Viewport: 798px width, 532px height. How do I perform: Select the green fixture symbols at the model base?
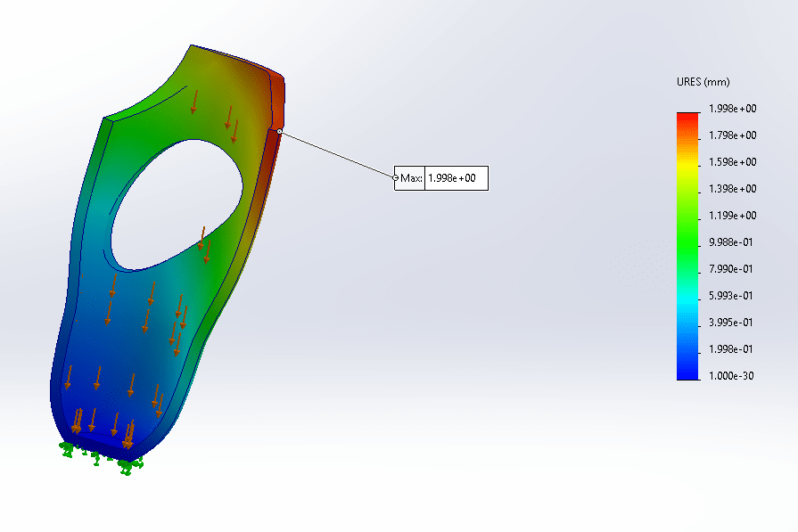pyautogui.click(x=101, y=457)
